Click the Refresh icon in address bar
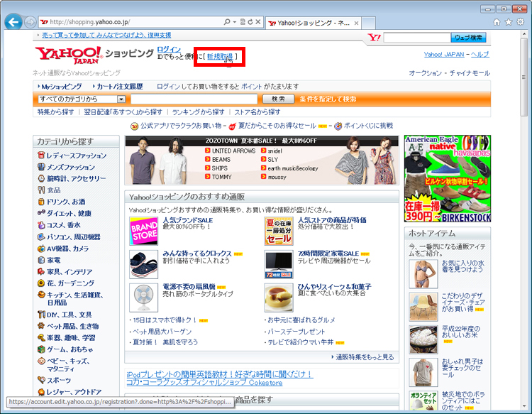Image resolution: width=532 pixels, height=414 pixels. click(250, 22)
